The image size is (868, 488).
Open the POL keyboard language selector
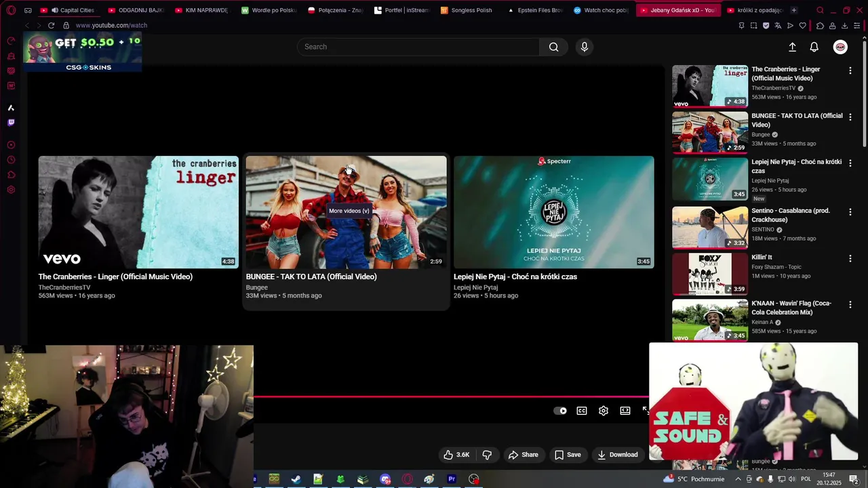click(806, 479)
